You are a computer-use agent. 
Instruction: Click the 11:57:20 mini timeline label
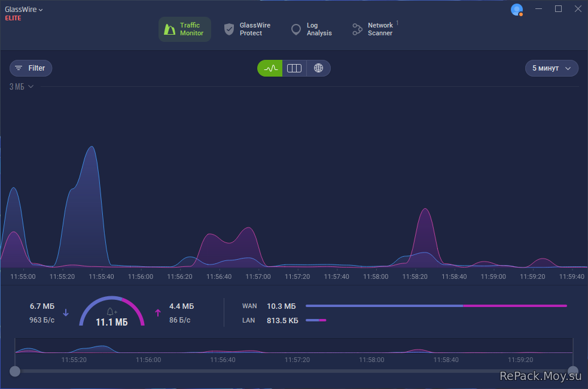(x=297, y=360)
